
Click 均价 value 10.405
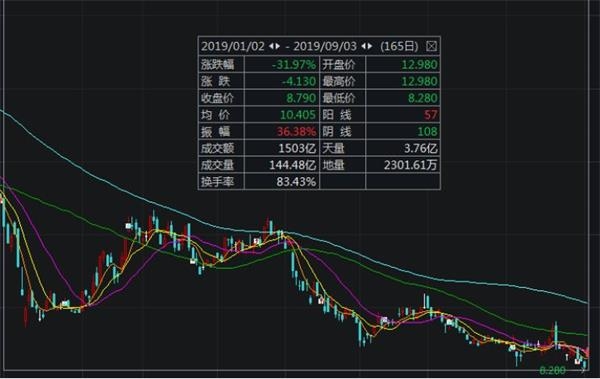(x=298, y=115)
